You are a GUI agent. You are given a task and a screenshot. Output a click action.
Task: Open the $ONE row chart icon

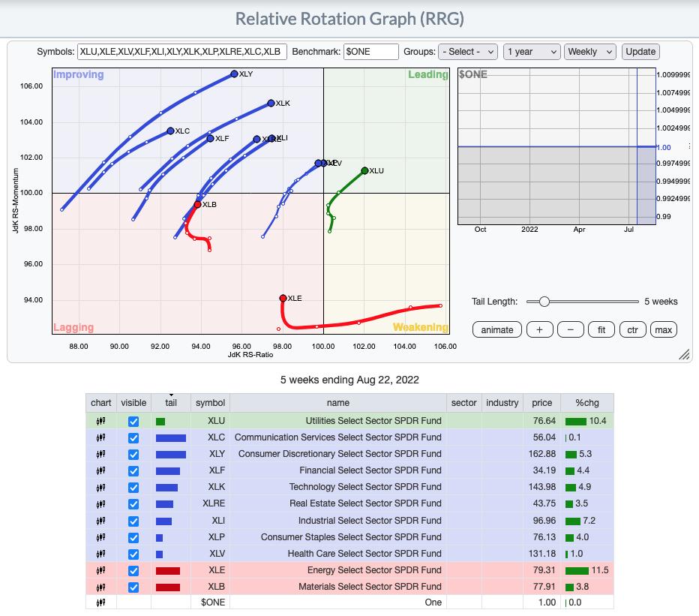[x=100, y=602]
